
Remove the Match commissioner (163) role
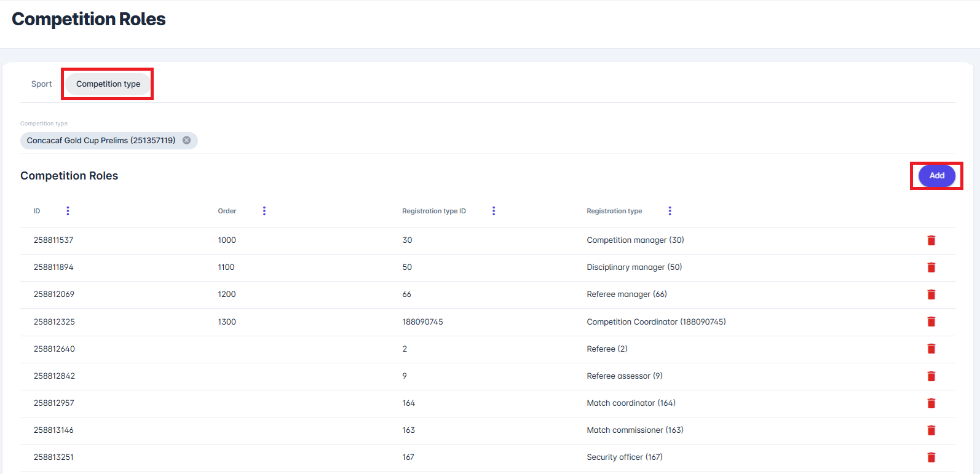point(931,430)
